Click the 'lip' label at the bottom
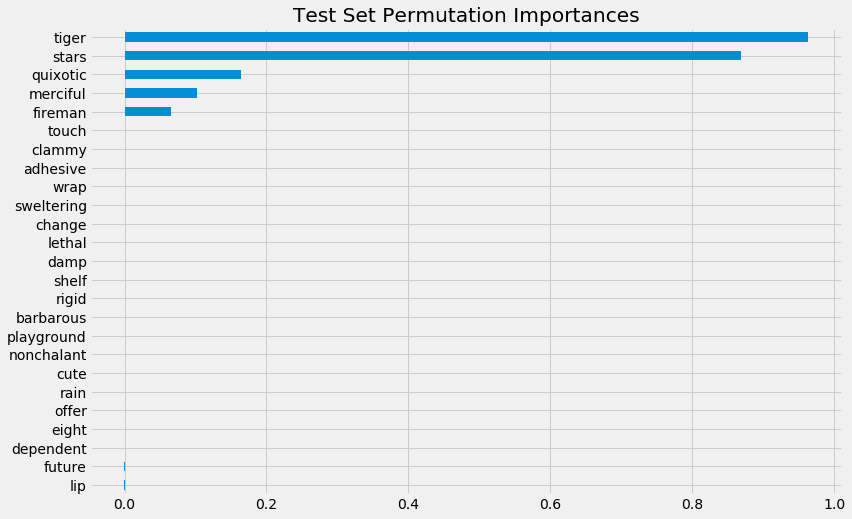852x519 pixels. point(77,486)
